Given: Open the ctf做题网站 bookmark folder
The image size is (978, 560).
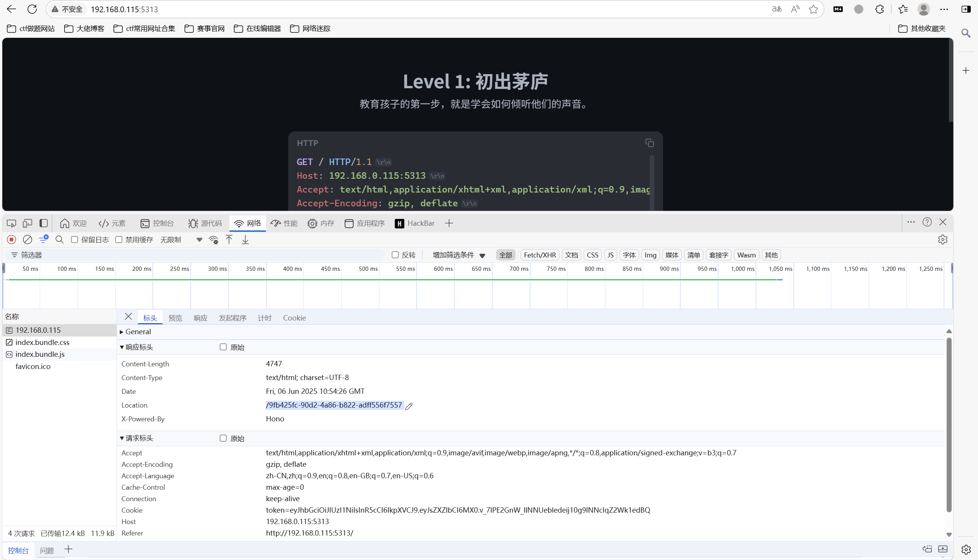Looking at the screenshot, I should click(x=31, y=29).
